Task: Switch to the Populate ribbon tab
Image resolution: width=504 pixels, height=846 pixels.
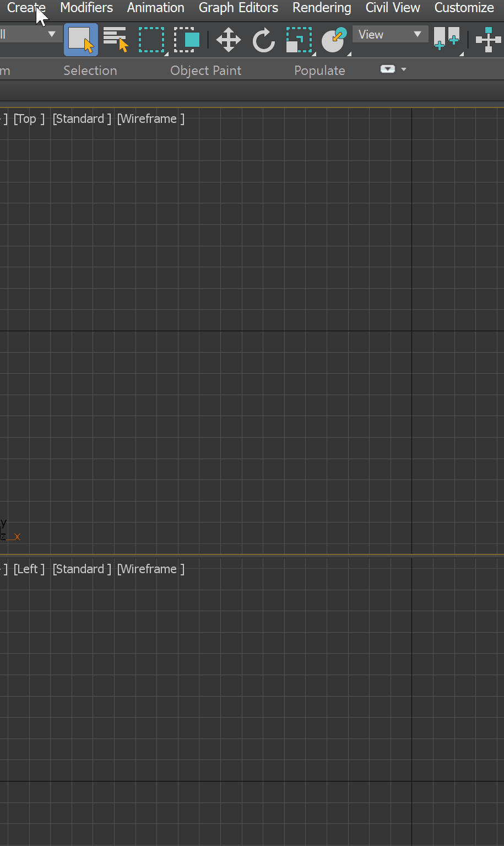Action: coord(319,70)
